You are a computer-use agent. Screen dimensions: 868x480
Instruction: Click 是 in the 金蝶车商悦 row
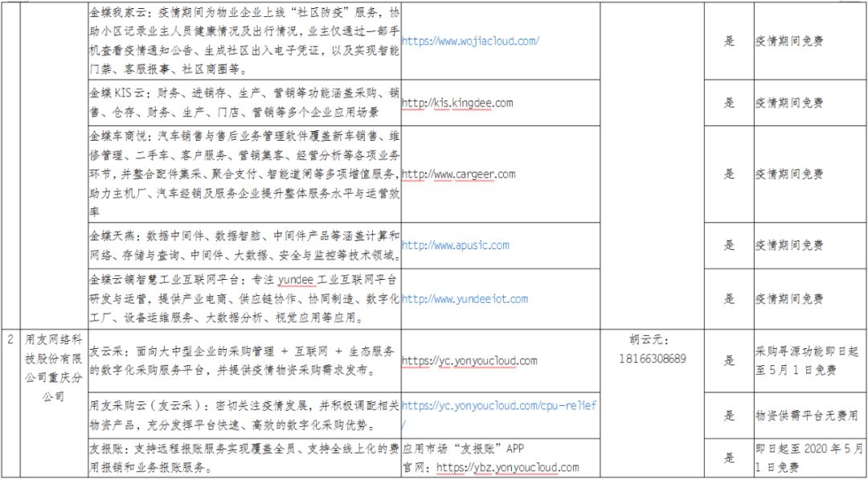pyautogui.click(x=729, y=174)
